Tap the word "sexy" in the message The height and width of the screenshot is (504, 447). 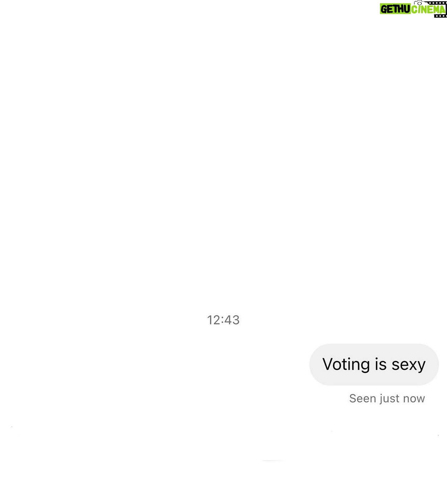[x=408, y=365]
